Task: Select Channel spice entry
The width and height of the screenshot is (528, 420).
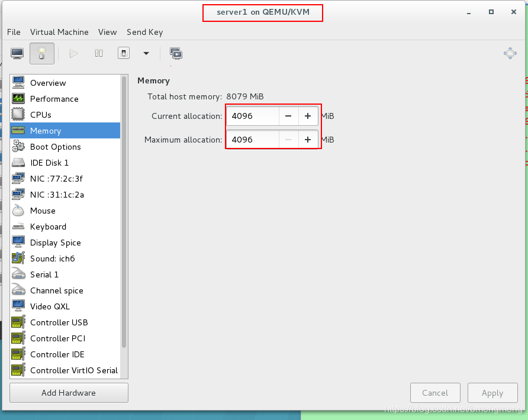Action: [x=65, y=290]
